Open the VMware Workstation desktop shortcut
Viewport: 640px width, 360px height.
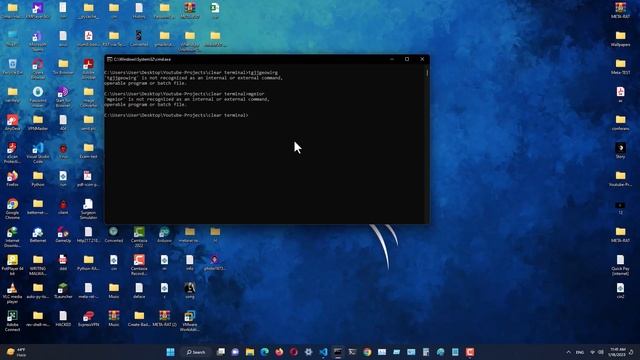tap(189, 320)
